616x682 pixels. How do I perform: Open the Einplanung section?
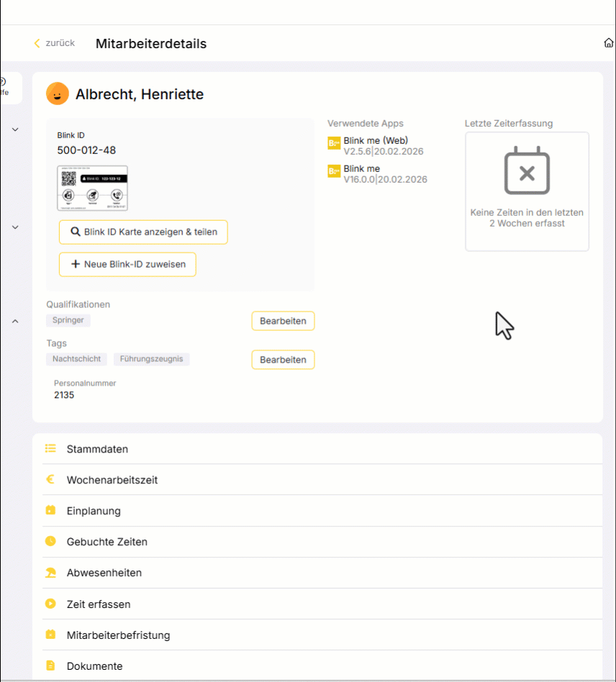click(94, 511)
